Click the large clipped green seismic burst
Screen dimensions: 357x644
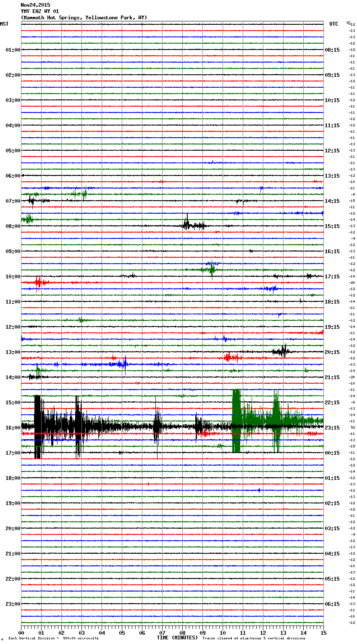click(x=236, y=421)
